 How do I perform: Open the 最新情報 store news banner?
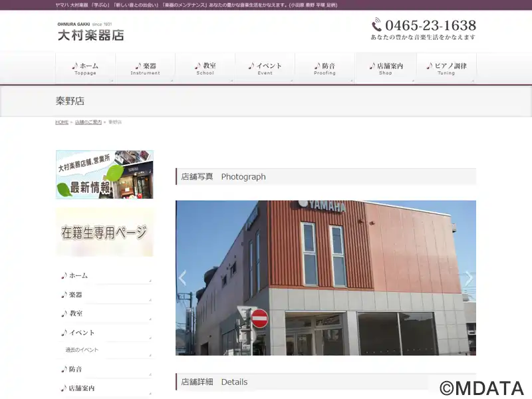tap(104, 174)
